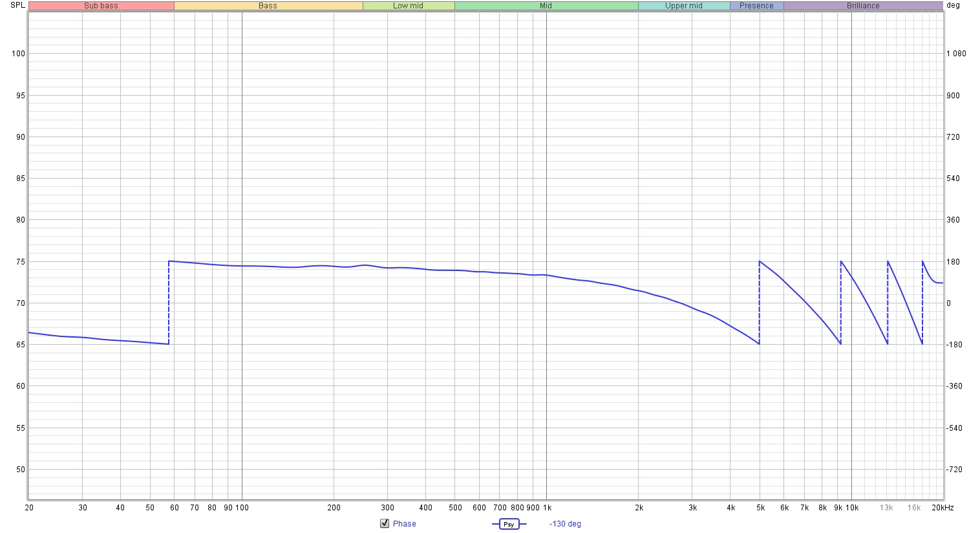This screenshot has width=980, height=533.
Task: Click the Psy smoothing legend button
Action: pos(509,524)
